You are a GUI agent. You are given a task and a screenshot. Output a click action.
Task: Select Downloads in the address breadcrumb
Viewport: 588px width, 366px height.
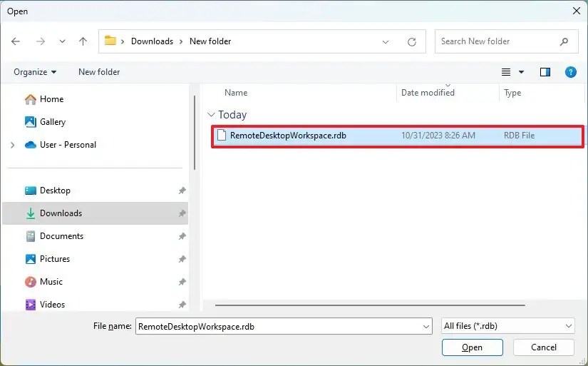(x=152, y=41)
